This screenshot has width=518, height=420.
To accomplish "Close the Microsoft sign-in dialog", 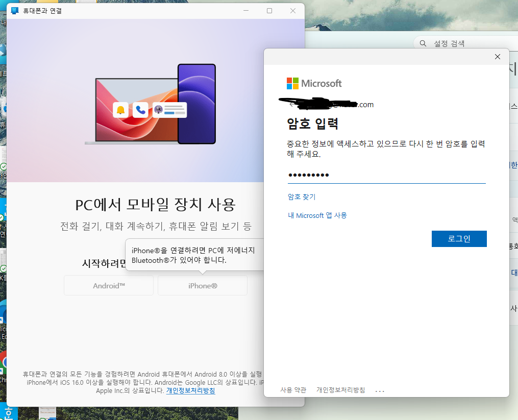I will [x=497, y=57].
